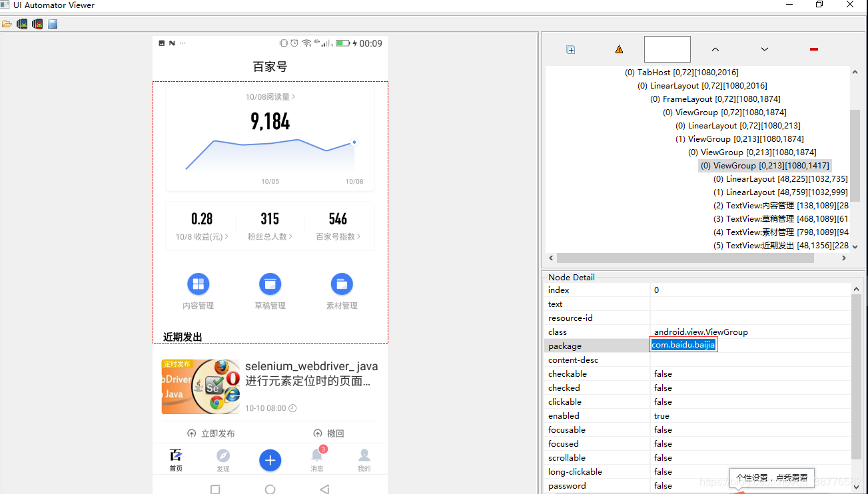Screen dimensions: 868x494
Task: Tap the 9,184 reading count
Action: point(270,122)
